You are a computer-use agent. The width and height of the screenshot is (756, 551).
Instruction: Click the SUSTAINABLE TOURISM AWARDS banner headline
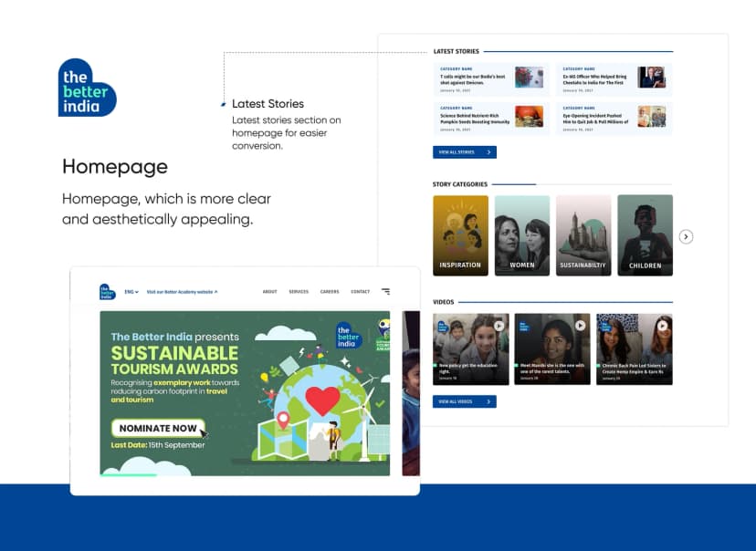[174, 360]
